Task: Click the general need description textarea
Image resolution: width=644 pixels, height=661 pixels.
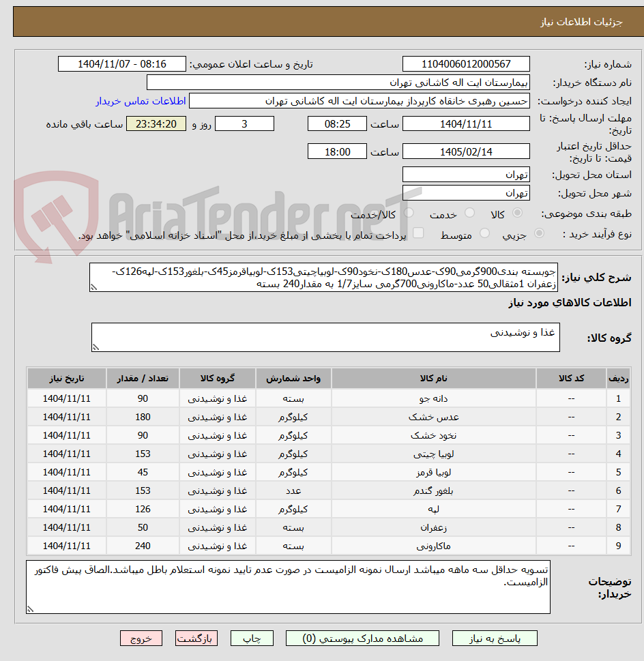Action: tap(323, 278)
